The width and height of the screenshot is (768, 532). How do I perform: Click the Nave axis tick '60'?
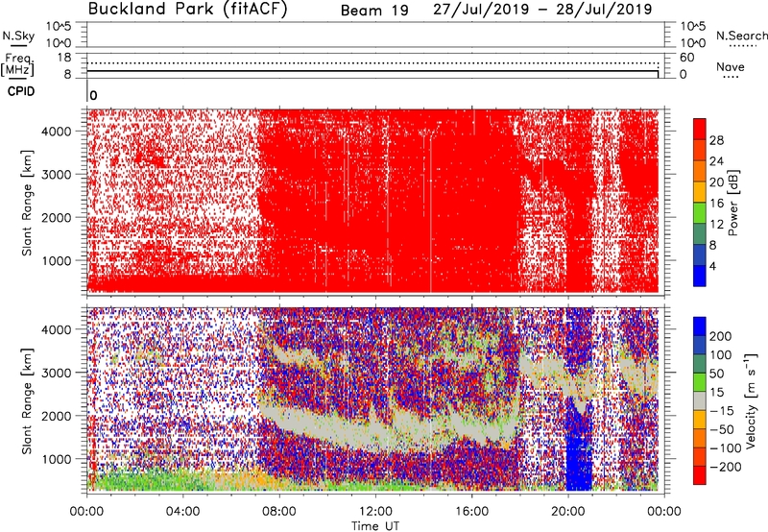[686, 58]
